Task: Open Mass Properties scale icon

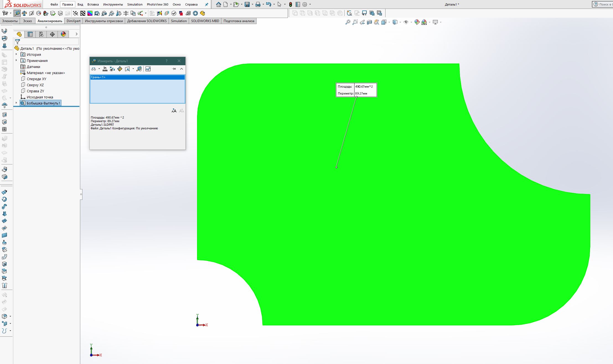Action: coord(24,13)
